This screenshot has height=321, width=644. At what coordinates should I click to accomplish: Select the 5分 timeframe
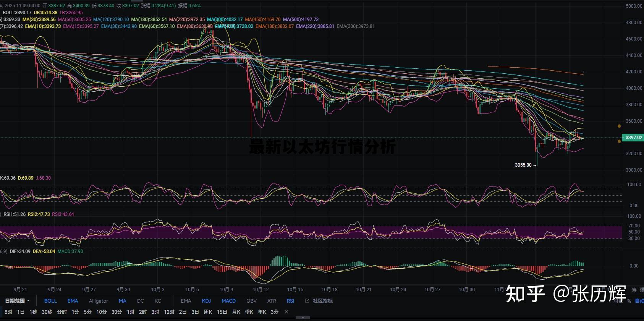(x=87, y=312)
